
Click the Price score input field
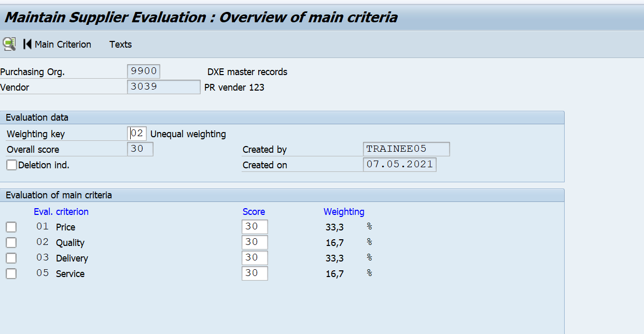(255, 227)
